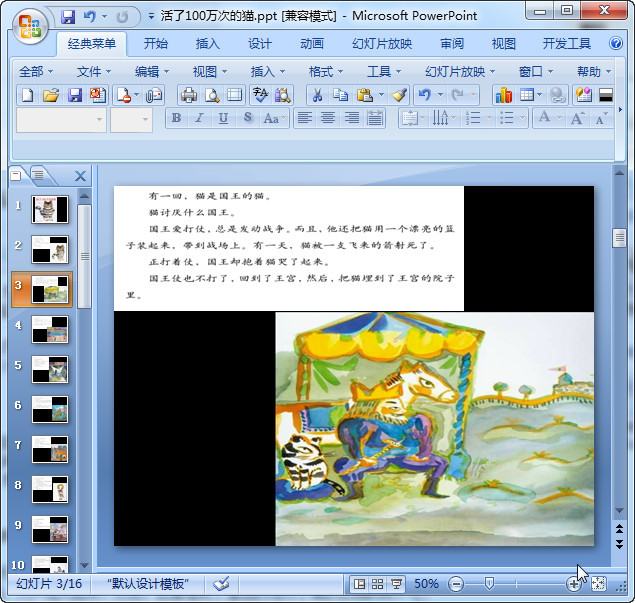Open the 编辑 menu
635x603 pixels.
[151, 72]
